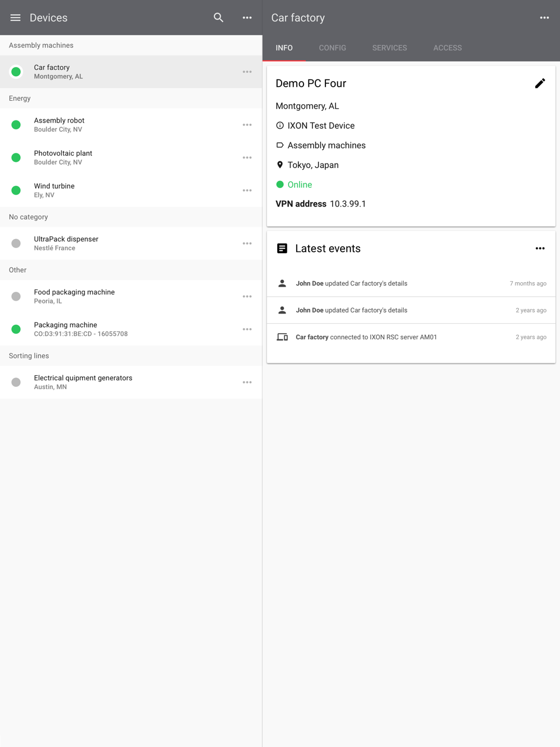Switch to the CONFIG tab
The width and height of the screenshot is (560, 747).
coord(333,48)
